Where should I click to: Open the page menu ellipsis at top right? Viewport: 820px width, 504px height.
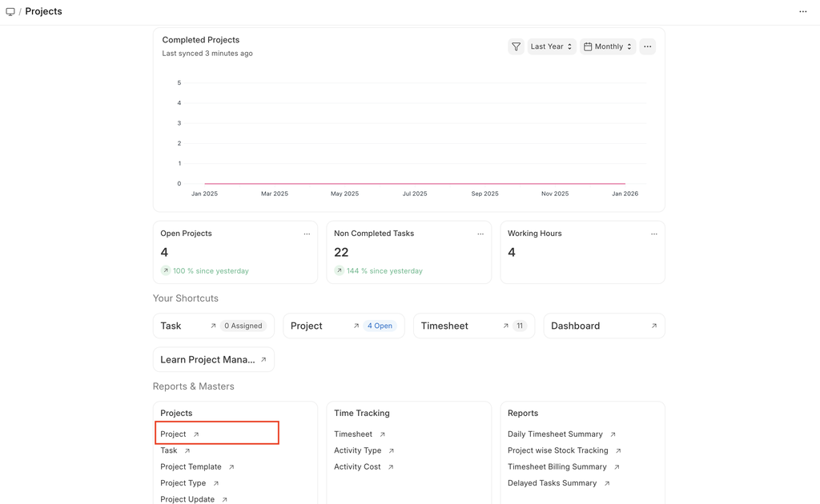[802, 12]
